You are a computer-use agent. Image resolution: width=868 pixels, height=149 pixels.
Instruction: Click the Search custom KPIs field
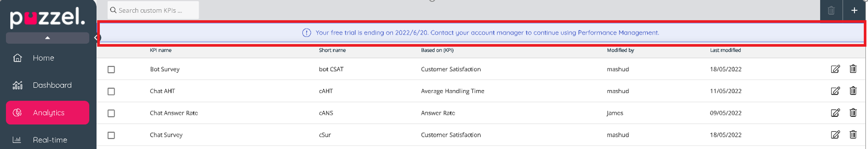click(153, 10)
